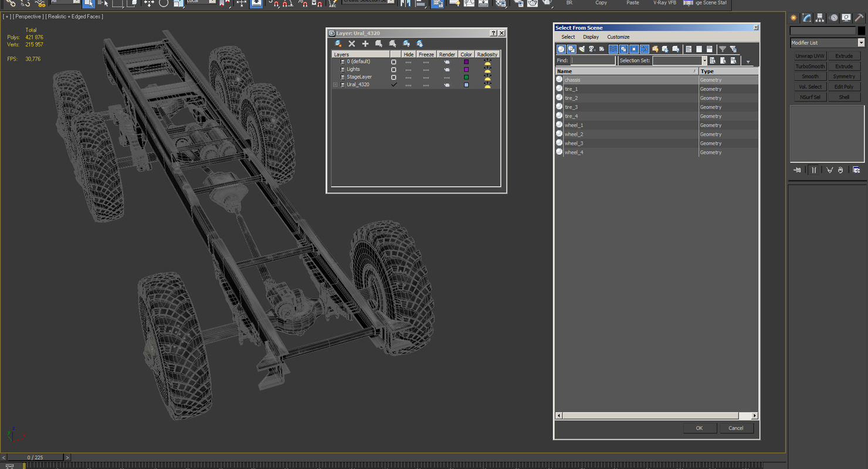Click TurboSmooth modifier button
The image size is (868, 469).
[x=810, y=66]
